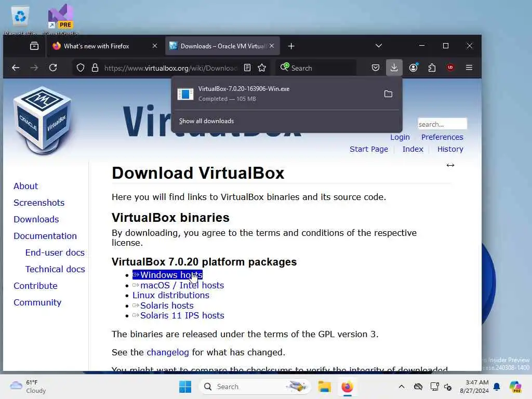Reload the current page
The image size is (532, 399).
point(53,68)
